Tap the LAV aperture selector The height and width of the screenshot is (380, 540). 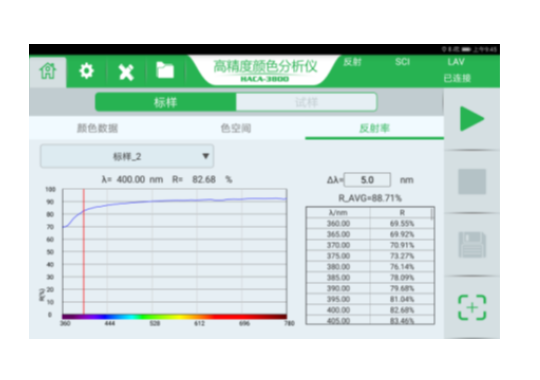point(456,62)
